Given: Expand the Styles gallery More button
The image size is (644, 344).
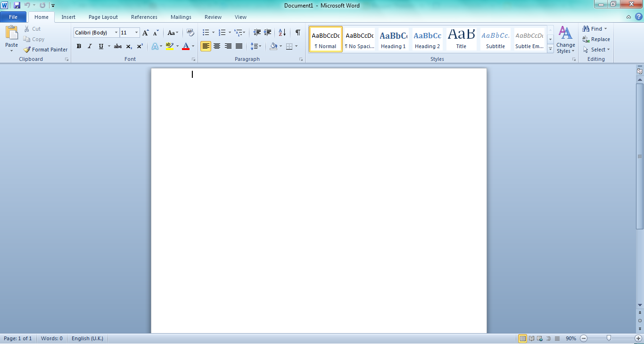Looking at the screenshot, I should coord(550,48).
